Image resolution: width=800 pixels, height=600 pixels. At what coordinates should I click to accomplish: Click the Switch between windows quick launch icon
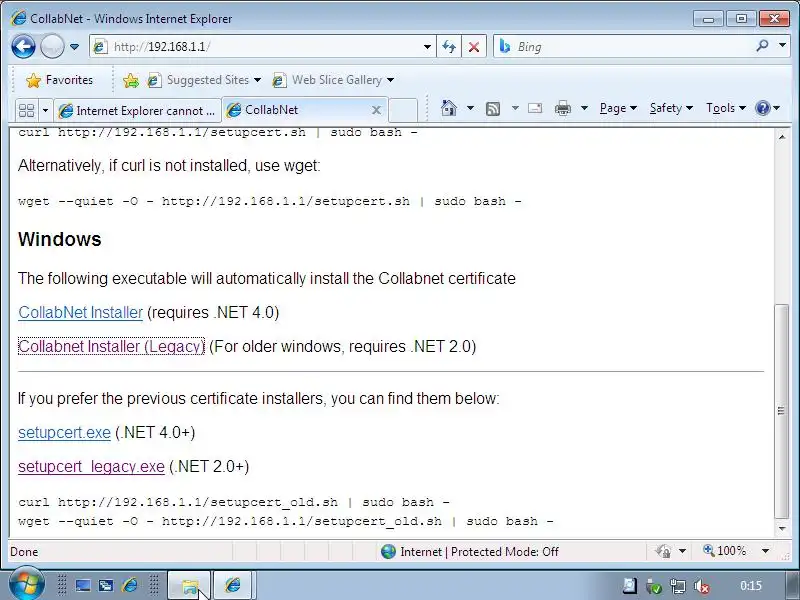coord(106,586)
